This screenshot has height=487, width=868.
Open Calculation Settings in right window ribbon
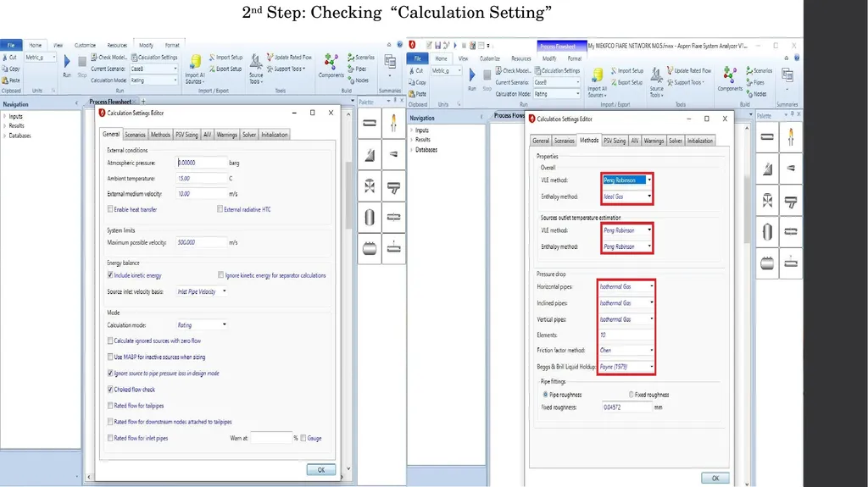point(556,71)
